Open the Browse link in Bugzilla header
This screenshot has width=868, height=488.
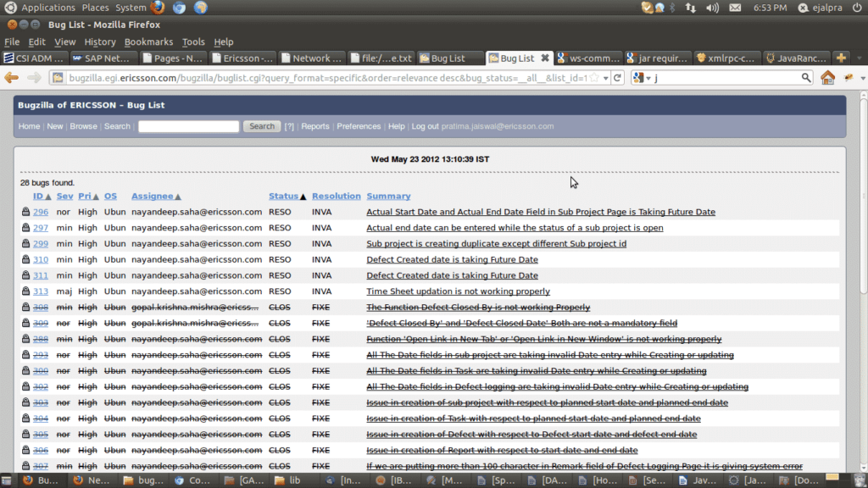[84, 126]
